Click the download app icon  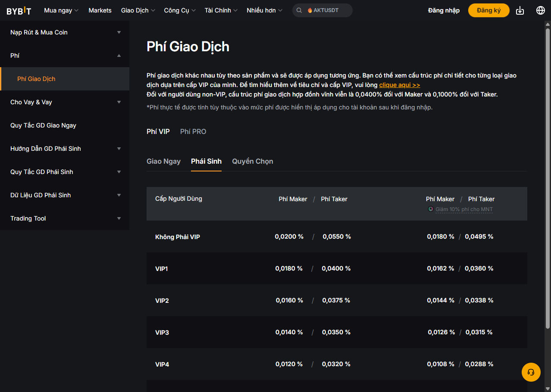click(x=520, y=10)
